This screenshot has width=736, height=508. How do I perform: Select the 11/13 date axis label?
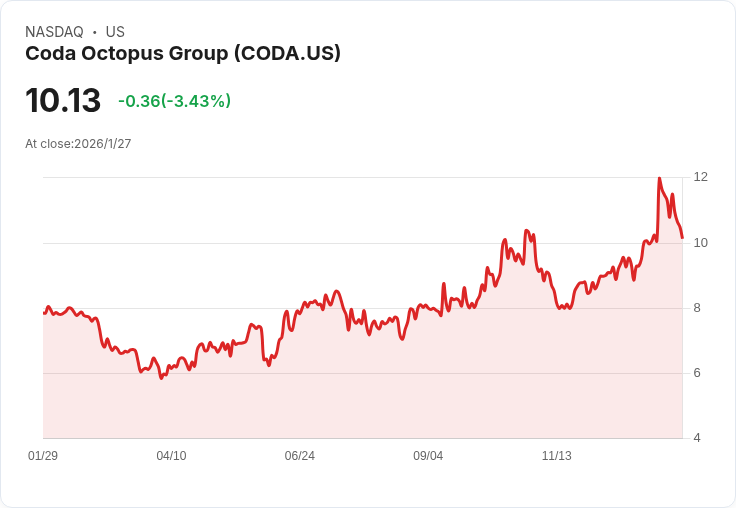[556, 456]
